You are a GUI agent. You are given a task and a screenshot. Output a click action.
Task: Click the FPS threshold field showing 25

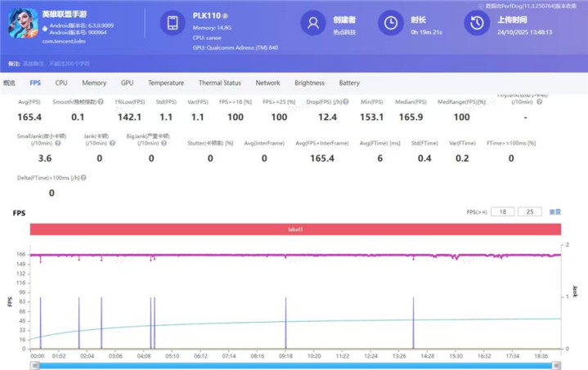pos(529,212)
